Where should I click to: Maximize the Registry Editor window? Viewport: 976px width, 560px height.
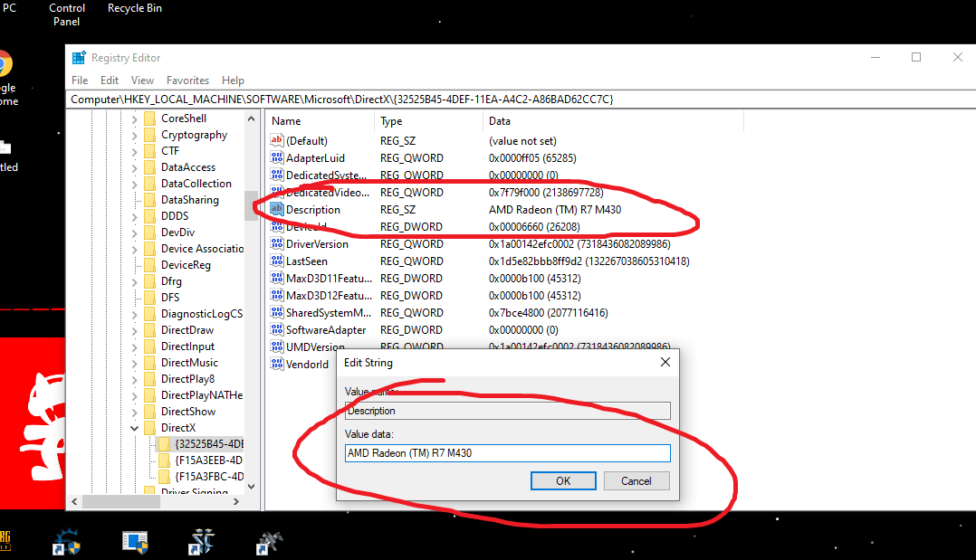[x=916, y=57]
